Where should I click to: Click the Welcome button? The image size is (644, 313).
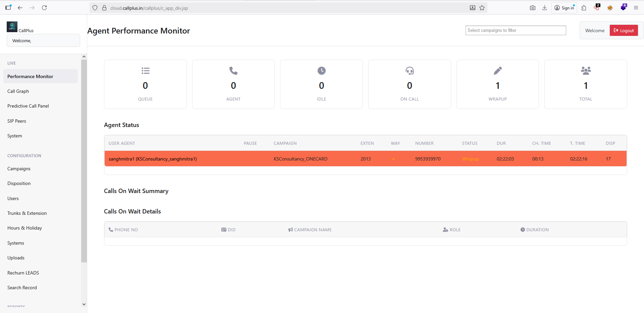pyautogui.click(x=594, y=30)
